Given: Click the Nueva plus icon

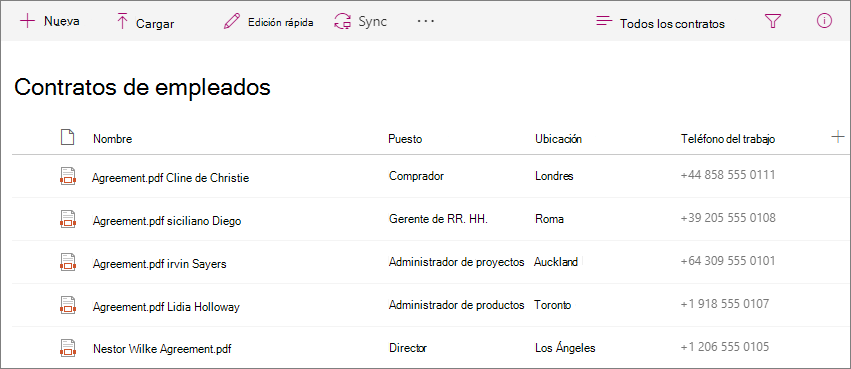Looking at the screenshot, I should (27, 21).
